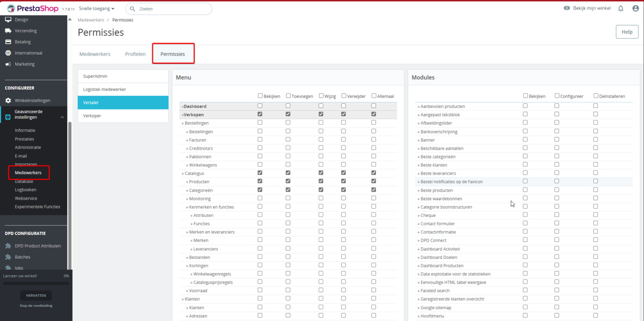Check the Bekijken checkbox for Dashboard
Image resolution: width=644 pixels, height=321 pixels.
pyautogui.click(x=260, y=106)
